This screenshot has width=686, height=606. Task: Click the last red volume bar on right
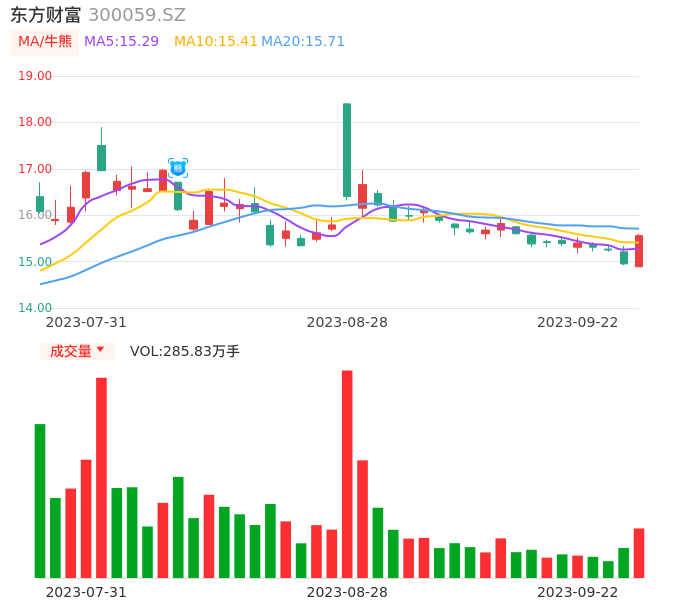click(639, 553)
